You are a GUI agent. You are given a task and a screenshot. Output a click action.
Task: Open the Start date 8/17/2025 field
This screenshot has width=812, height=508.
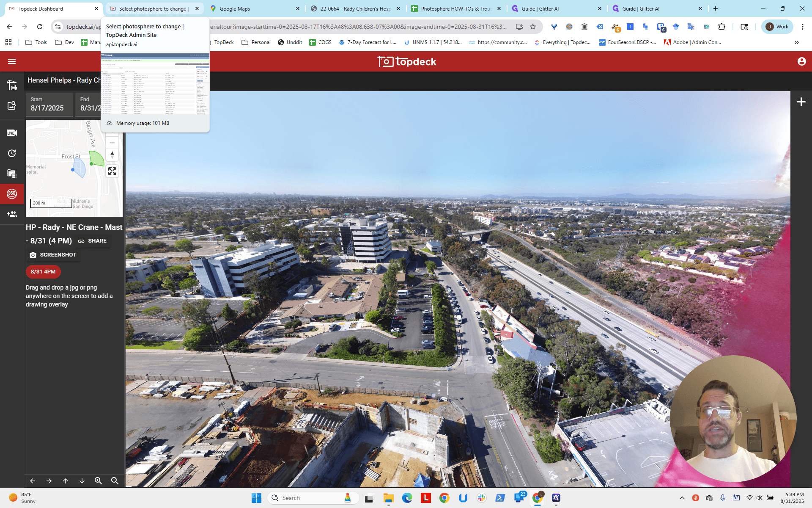point(49,104)
